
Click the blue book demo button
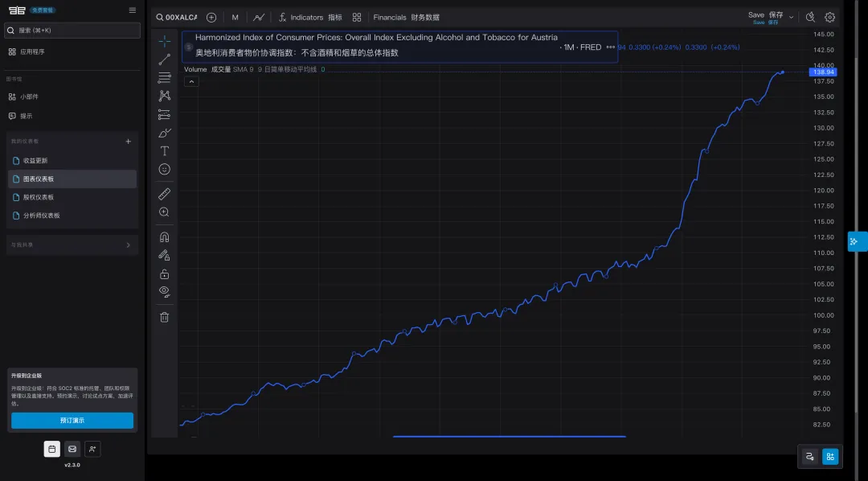coord(72,421)
